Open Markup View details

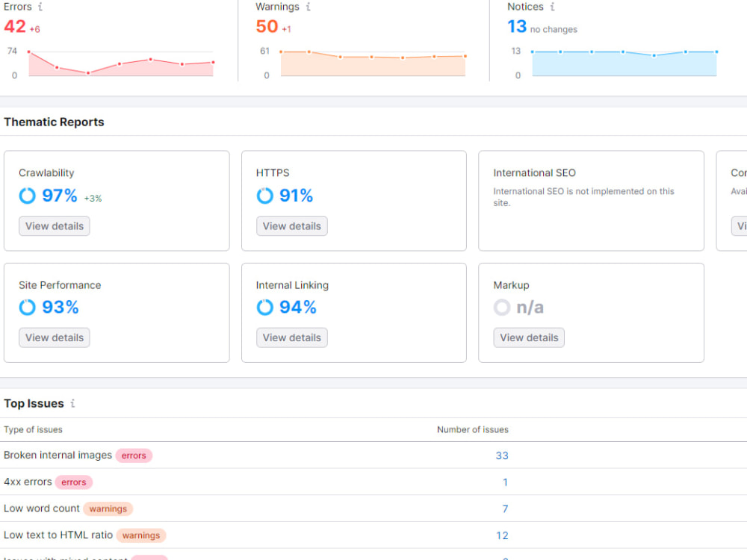(x=529, y=337)
